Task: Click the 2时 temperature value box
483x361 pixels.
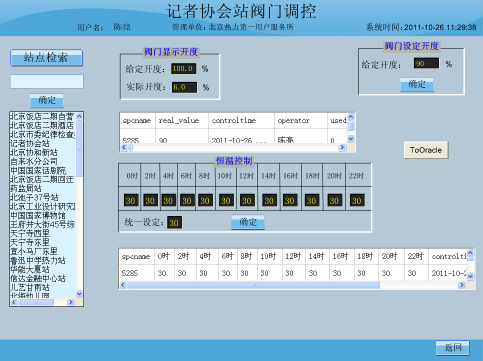Action: [x=150, y=200]
